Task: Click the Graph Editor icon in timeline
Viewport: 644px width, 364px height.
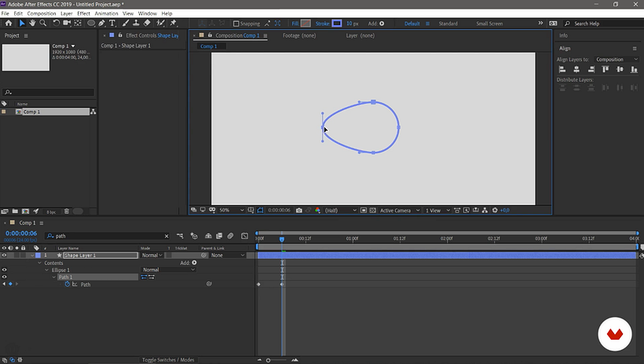Action: [x=244, y=236]
